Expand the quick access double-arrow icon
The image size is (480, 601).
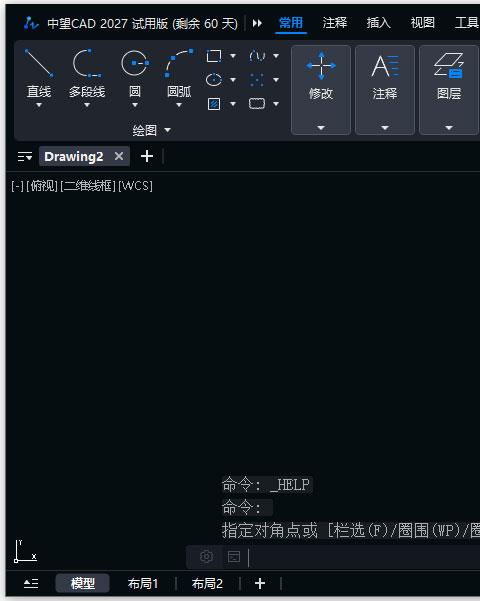coord(257,23)
